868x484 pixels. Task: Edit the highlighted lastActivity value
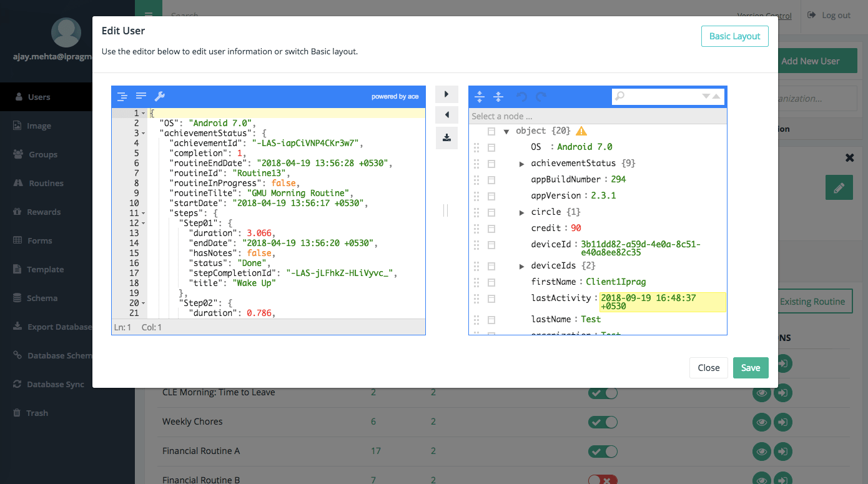point(663,302)
